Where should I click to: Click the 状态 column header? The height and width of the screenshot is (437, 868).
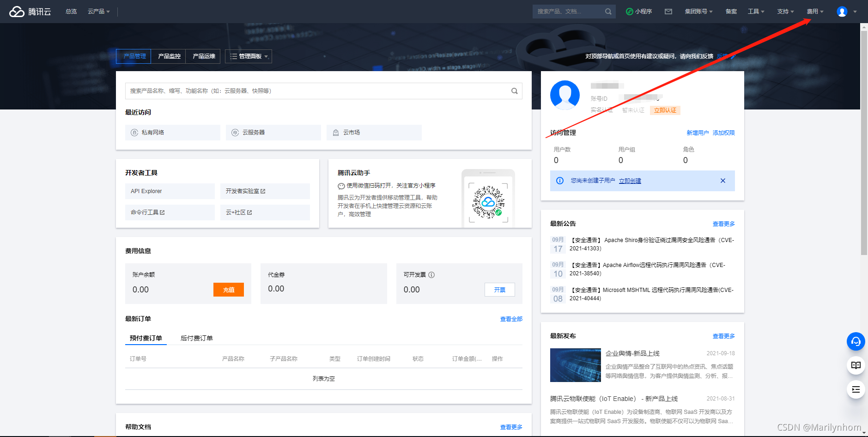[x=418, y=359]
